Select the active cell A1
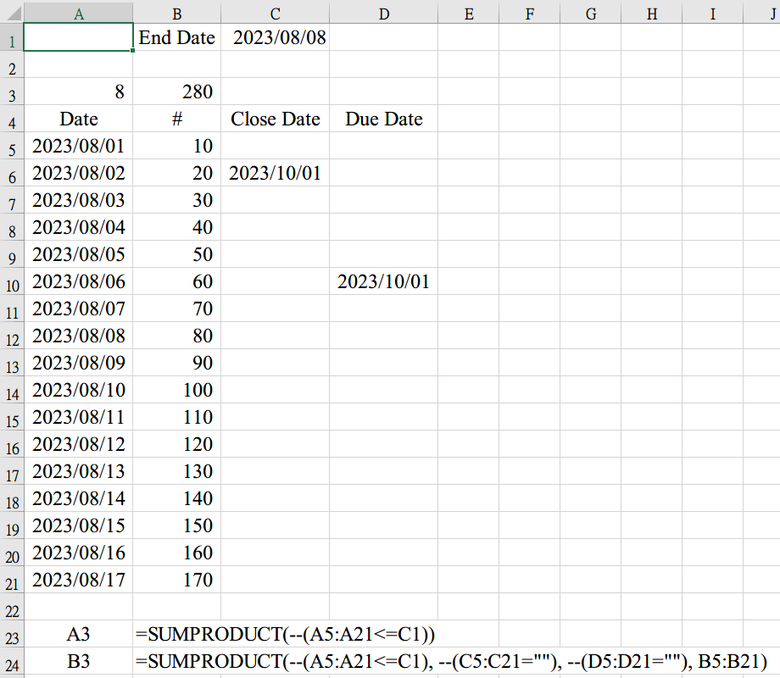The width and height of the screenshot is (780, 678). point(78,37)
